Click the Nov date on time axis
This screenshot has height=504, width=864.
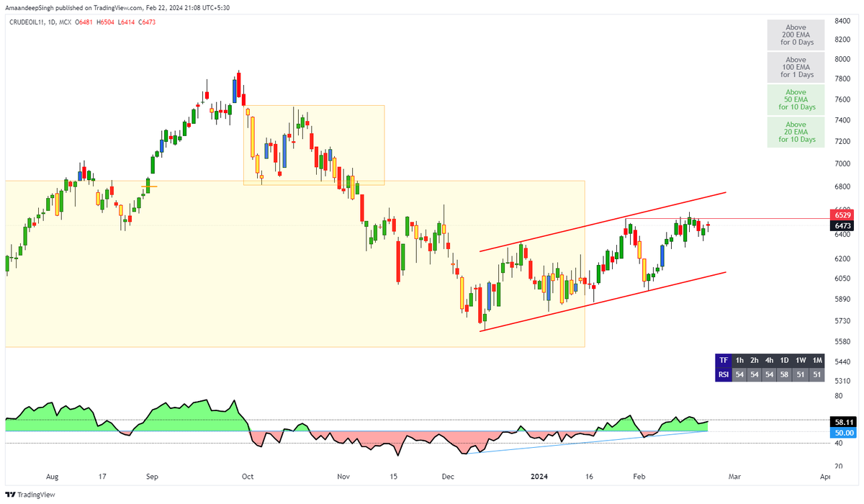(343, 477)
